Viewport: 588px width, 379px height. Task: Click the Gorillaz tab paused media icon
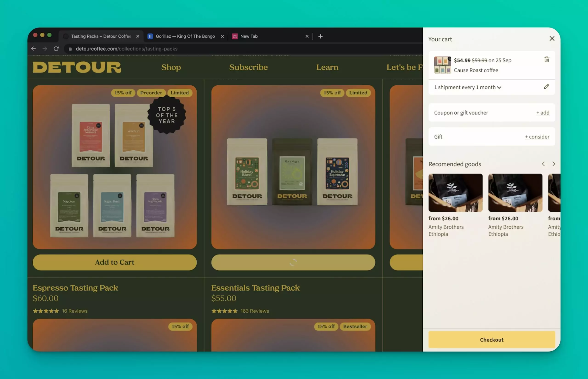coord(150,36)
